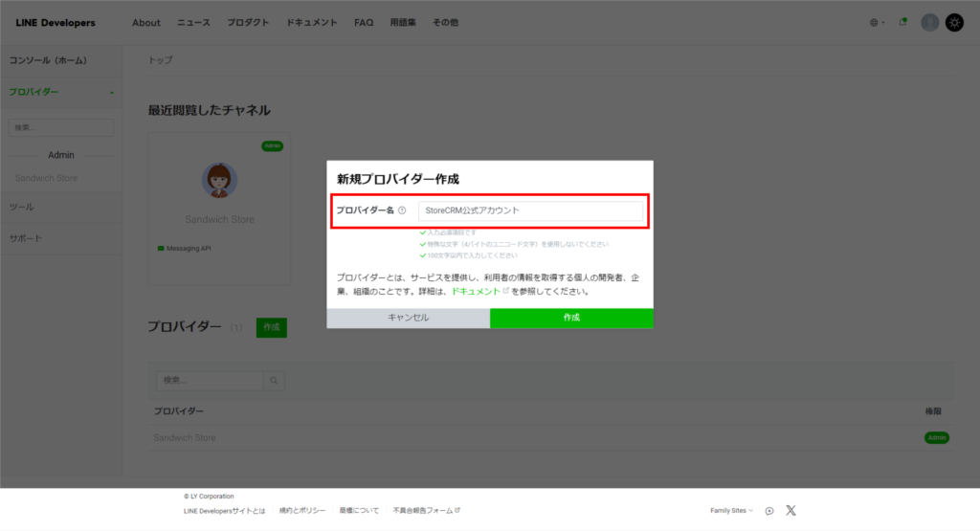This screenshot has height=531, width=980.
Task: Focus the provider list 検索 field
Action: [x=210, y=380]
